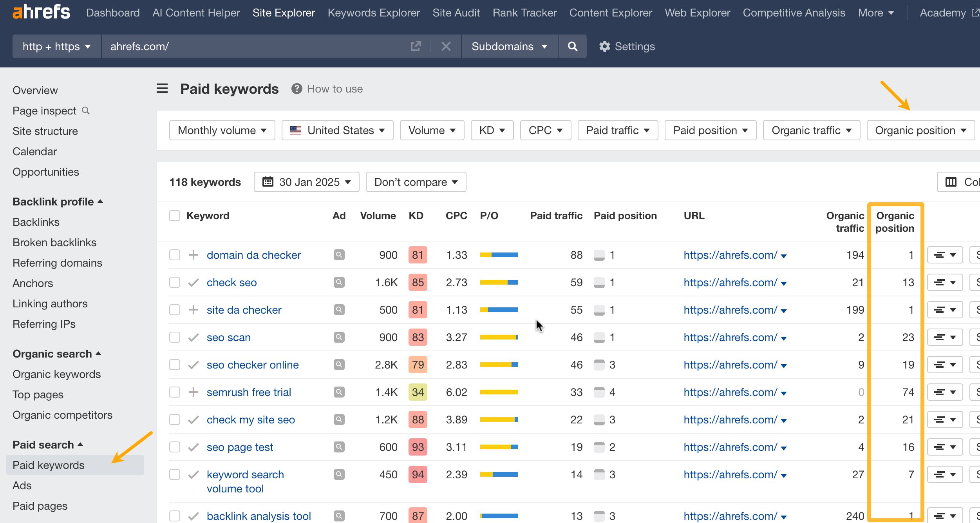Image resolution: width=980 pixels, height=523 pixels.
Task: Run the search with the magnifier button
Action: pyautogui.click(x=572, y=46)
